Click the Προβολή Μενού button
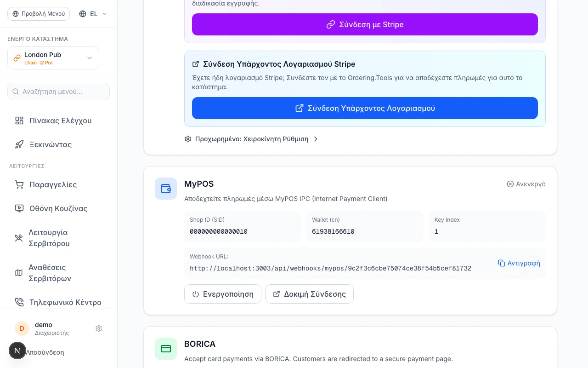Screen dimensions: 588x368 (39, 14)
